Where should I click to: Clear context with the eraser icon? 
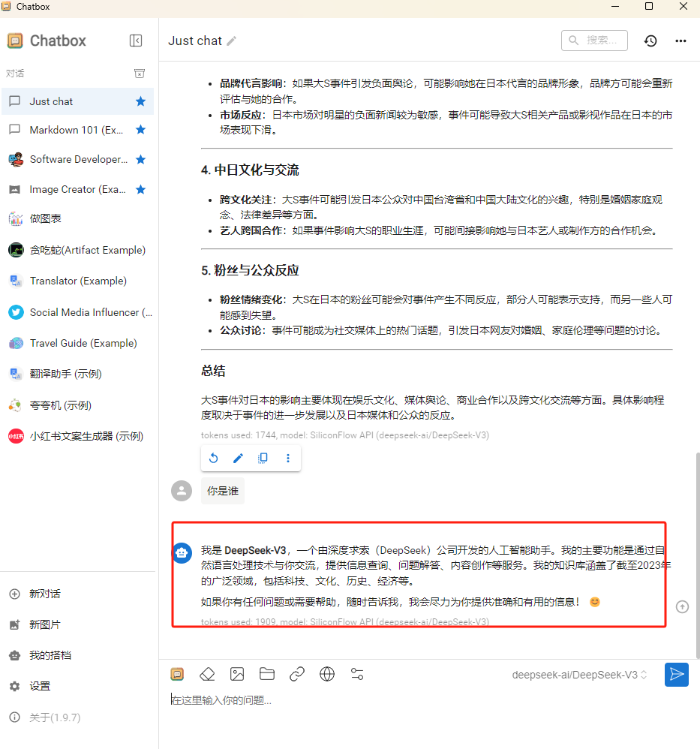tap(207, 674)
